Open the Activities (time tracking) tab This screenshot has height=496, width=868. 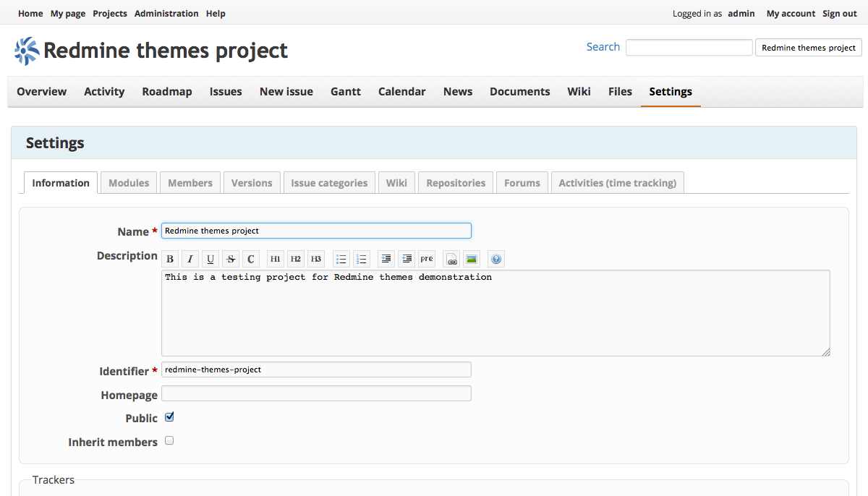click(x=618, y=183)
